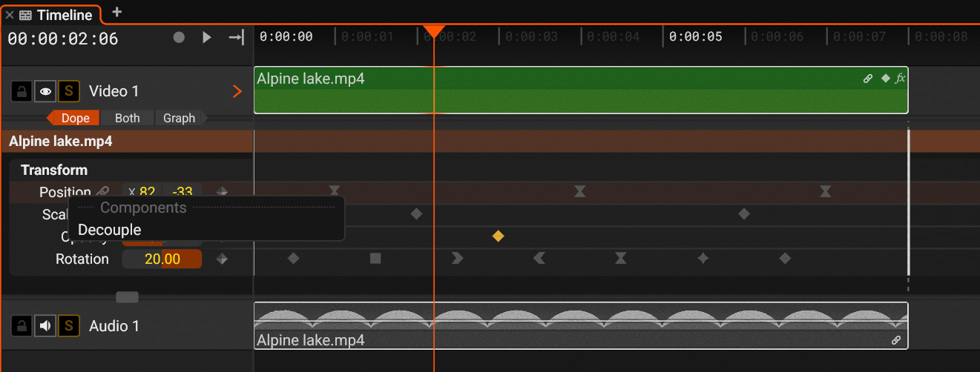
Task: Switch to the Both view
Action: (x=127, y=118)
